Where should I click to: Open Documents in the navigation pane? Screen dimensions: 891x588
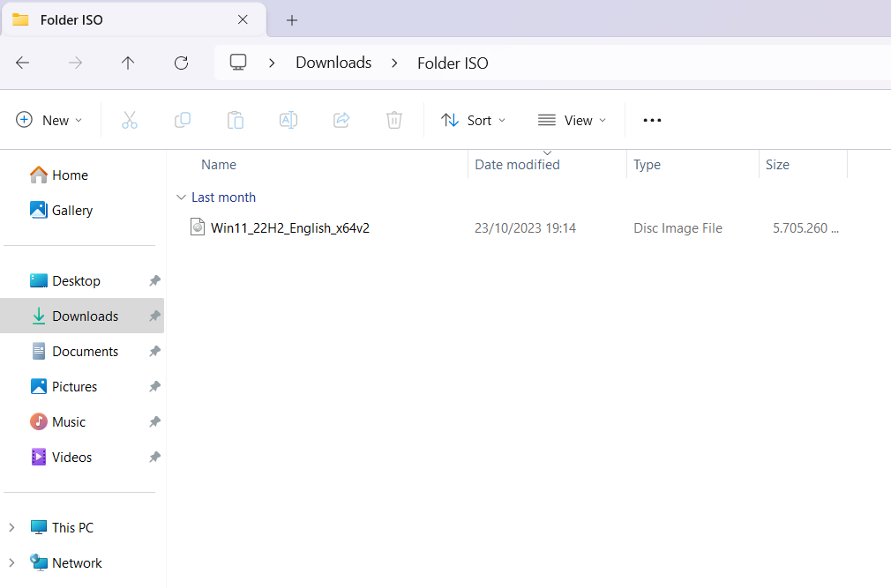(x=74, y=352)
